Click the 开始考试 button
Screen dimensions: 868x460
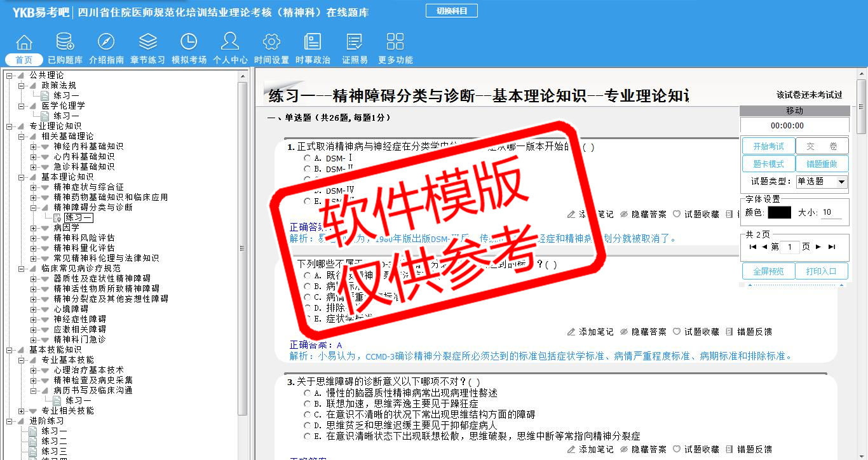pos(768,146)
